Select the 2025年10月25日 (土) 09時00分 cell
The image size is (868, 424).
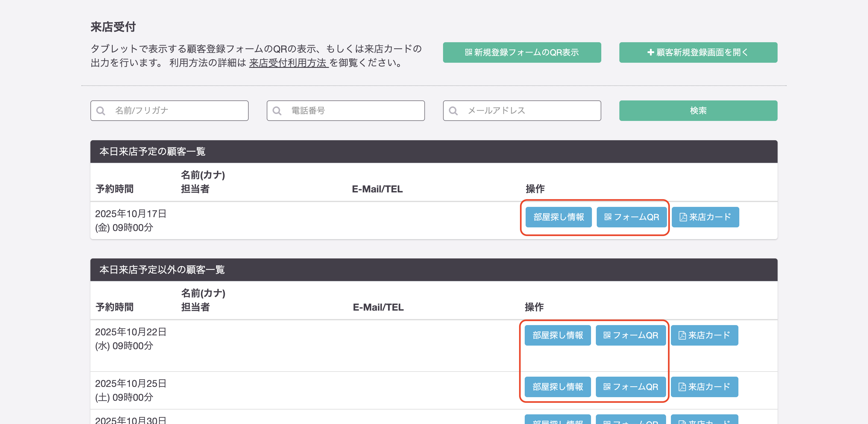(x=131, y=391)
